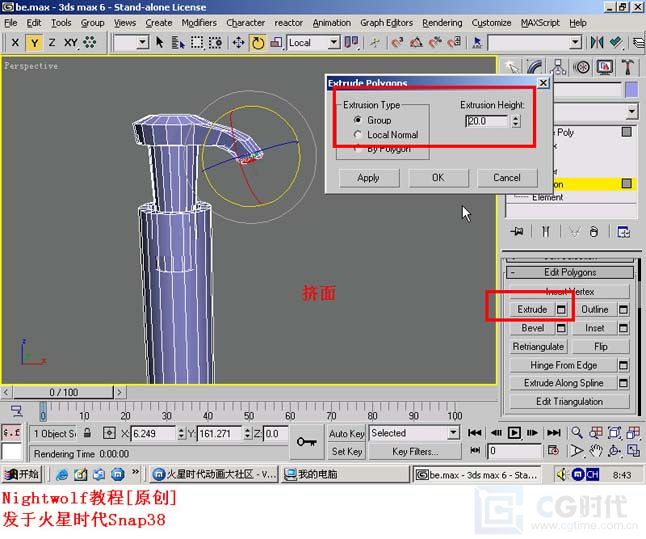Switch to the Display panel tab

604,67
